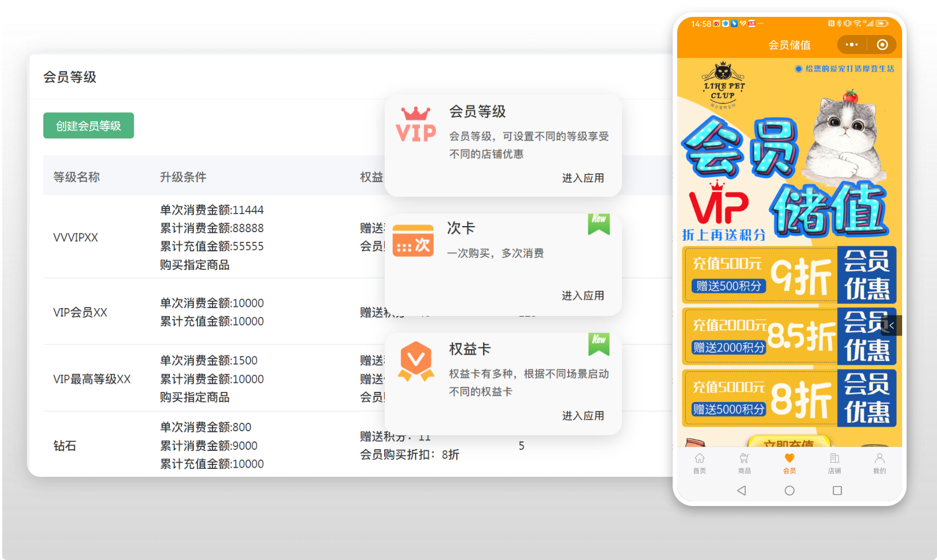Image resolution: width=937 pixels, height=560 pixels.
Task: Open the mini program three-dot menu
Action: 852,44
